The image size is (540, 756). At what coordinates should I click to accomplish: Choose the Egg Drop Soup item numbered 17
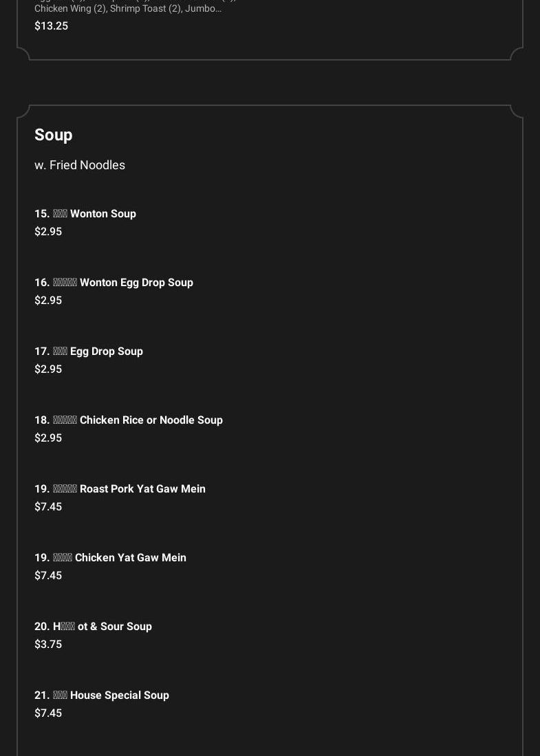(x=89, y=352)
